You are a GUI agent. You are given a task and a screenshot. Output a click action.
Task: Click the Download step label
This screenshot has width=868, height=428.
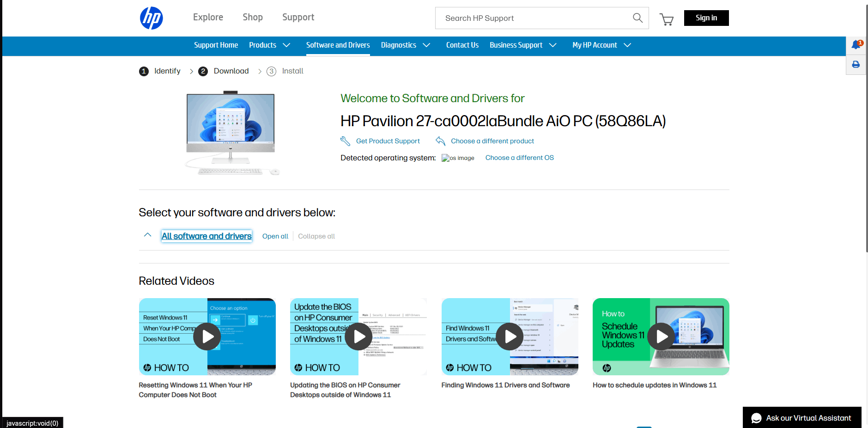231,71
